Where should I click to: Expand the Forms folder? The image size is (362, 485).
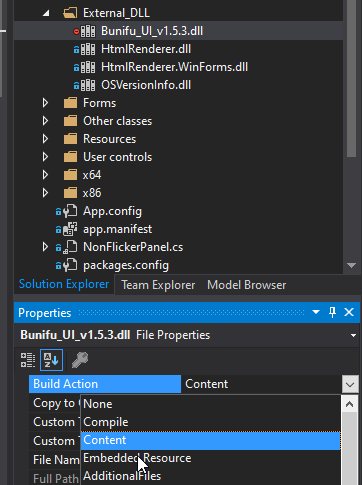point(46,103)
